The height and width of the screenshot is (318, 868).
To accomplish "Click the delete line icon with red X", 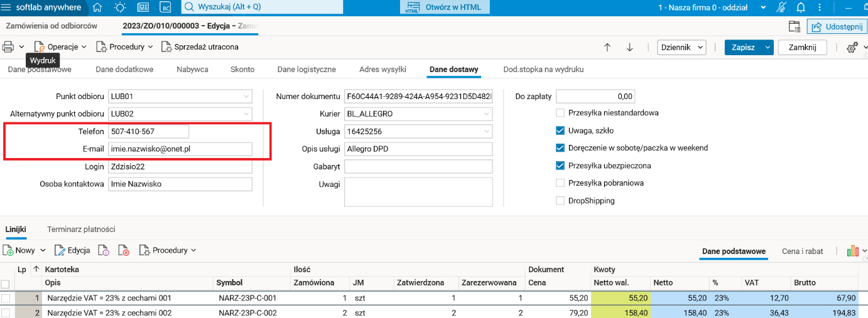I will [x=124, y=250].
